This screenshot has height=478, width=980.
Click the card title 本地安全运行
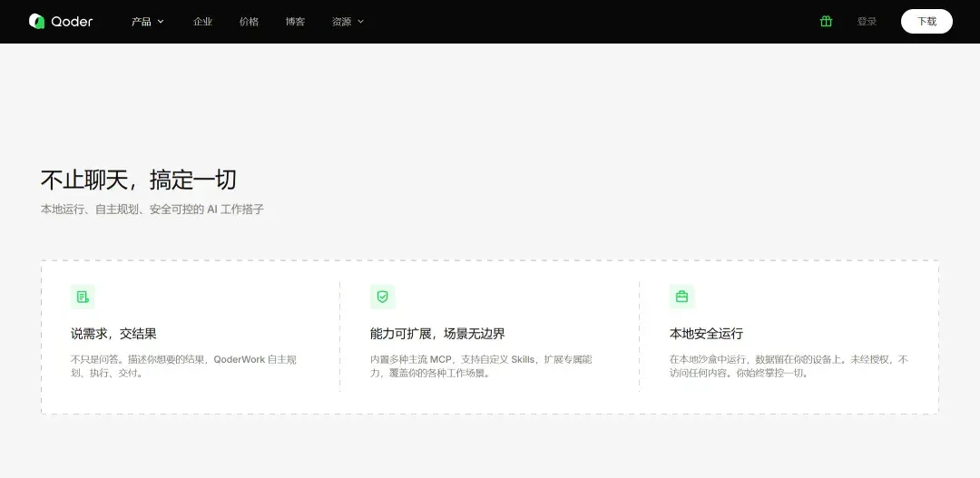click(x=706, y=334)
